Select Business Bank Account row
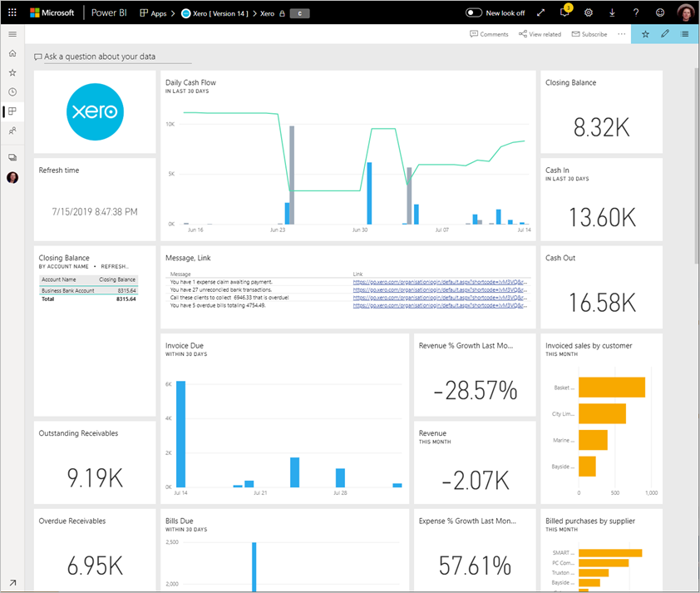 [x=88, y=291]
